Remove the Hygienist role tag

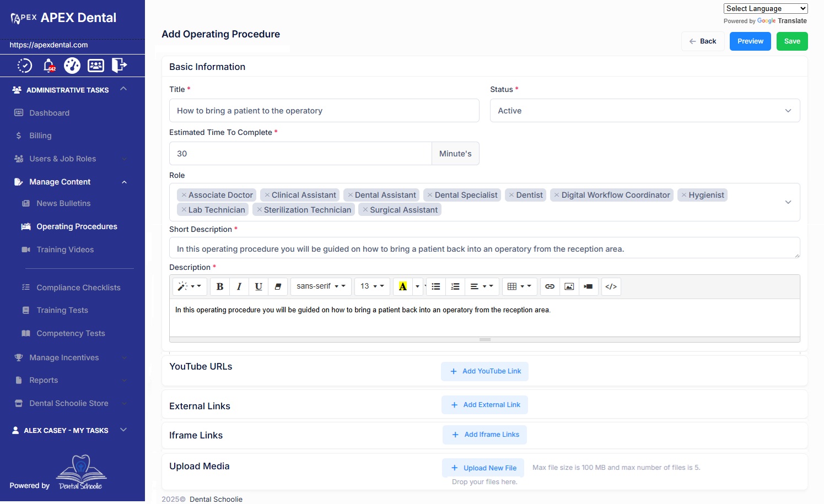[685, 195]
